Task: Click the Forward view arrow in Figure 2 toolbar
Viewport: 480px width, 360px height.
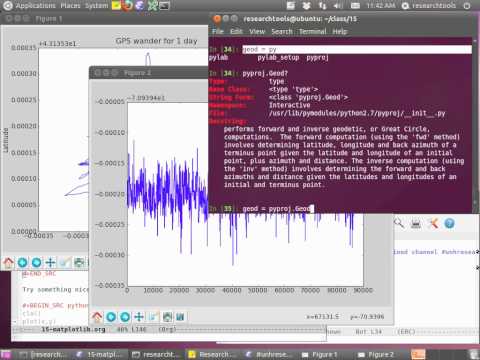Action: (125, 317)
